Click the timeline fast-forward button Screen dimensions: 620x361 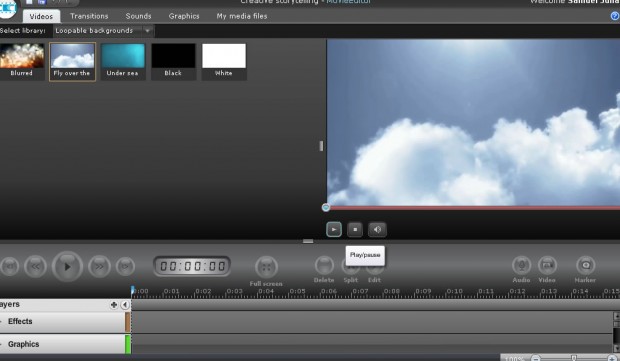click(x=99, y=266)
